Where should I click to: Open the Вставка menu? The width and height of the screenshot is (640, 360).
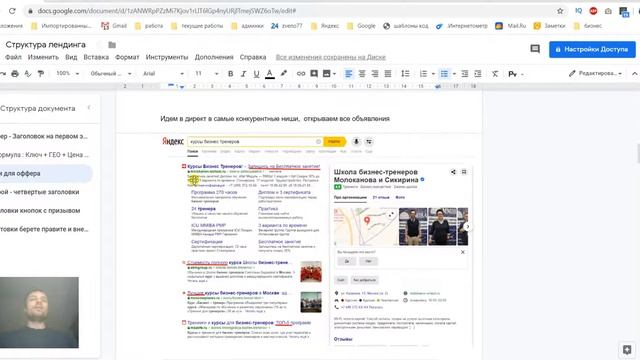coord(96,57)
